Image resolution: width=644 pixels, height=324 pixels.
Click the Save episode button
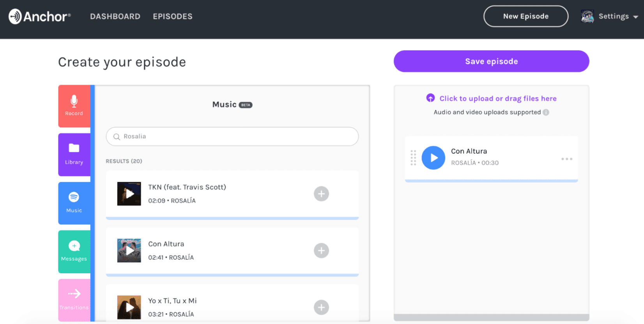click(x=491, y=61)
